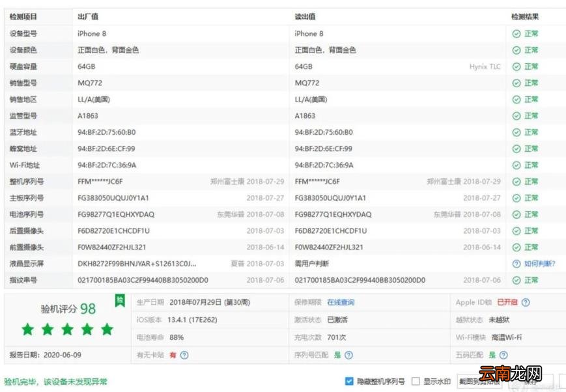Click the 读出值 column header
The height and width of the screenshot is (392, 566).
tap(305, 16)
